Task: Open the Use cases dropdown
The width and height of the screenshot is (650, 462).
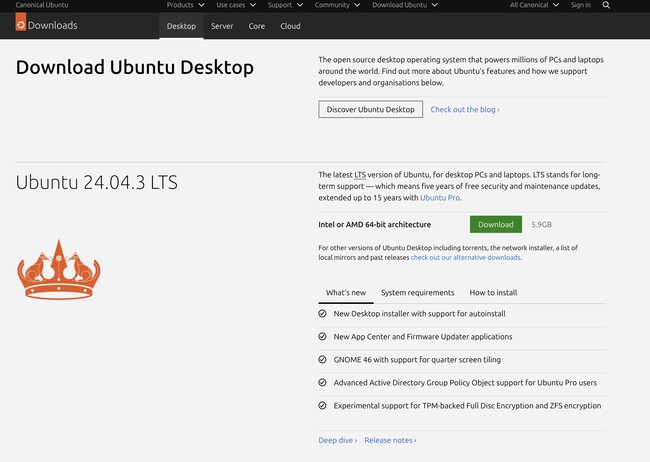Action: (235, 5)
